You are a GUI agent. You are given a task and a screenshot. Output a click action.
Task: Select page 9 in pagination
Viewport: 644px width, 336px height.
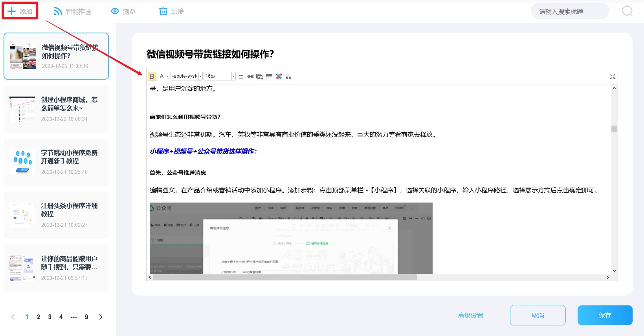[86, 317]
